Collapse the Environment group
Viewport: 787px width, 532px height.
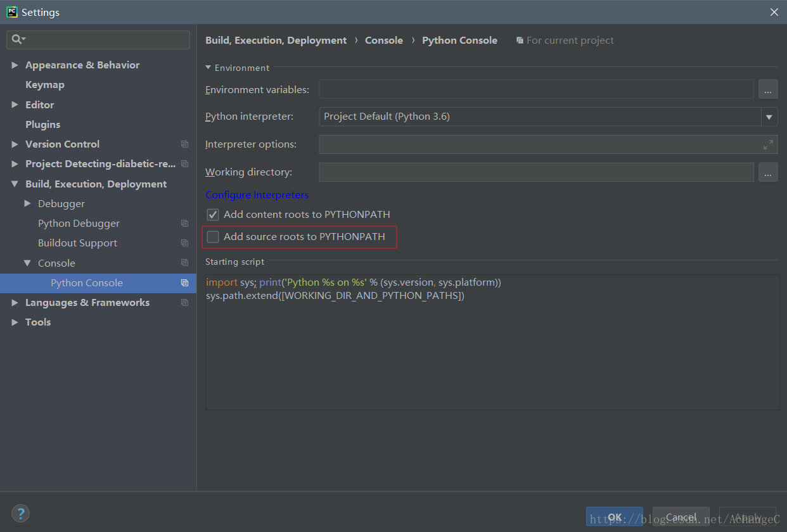click(x=208, y=68)
